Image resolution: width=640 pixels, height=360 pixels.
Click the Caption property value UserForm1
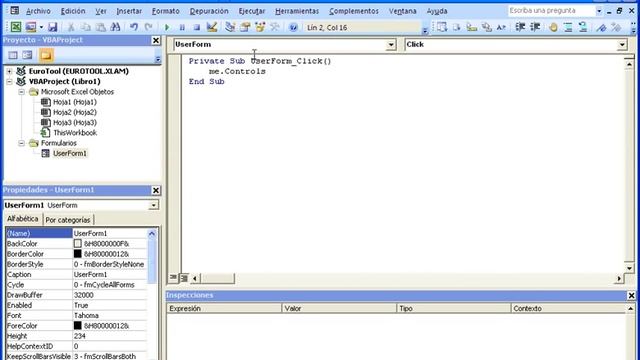click(x=109, y=274)
